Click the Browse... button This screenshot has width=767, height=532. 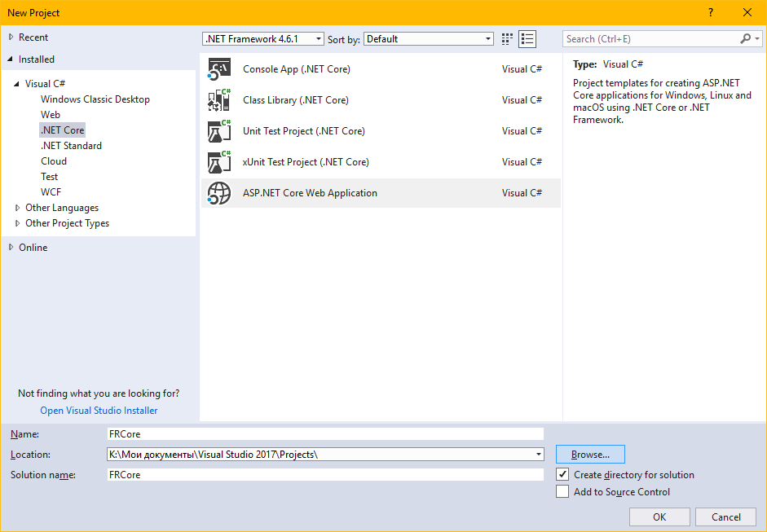tap(590, 455)
